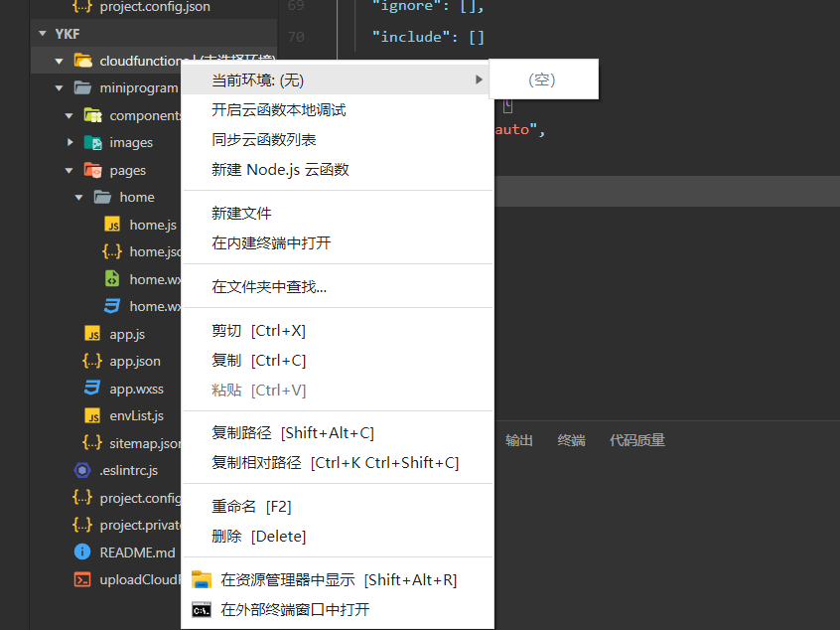The height and width of the screenshot is (630, 840).
Task: Open the 当前环境 submenu arrow
Action: coord(479,79)
